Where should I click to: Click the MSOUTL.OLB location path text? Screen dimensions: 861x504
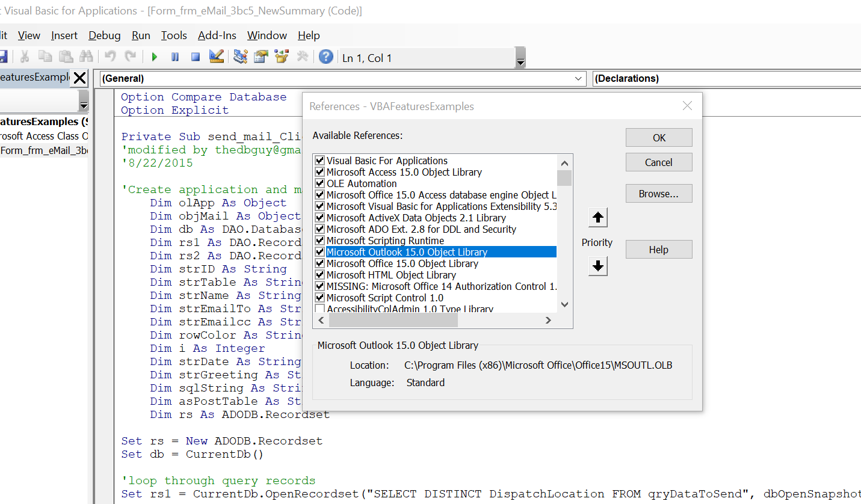(x=538, y=365)
